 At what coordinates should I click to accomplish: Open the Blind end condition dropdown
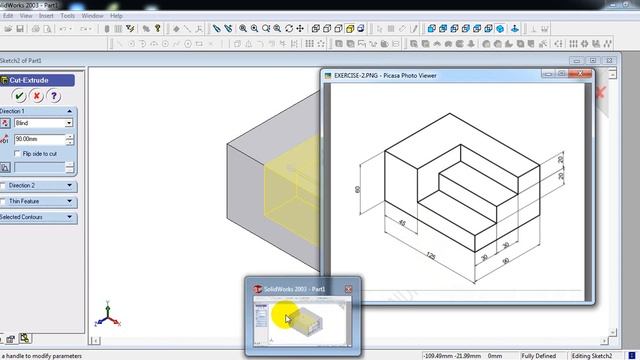[x=69, y=123]
